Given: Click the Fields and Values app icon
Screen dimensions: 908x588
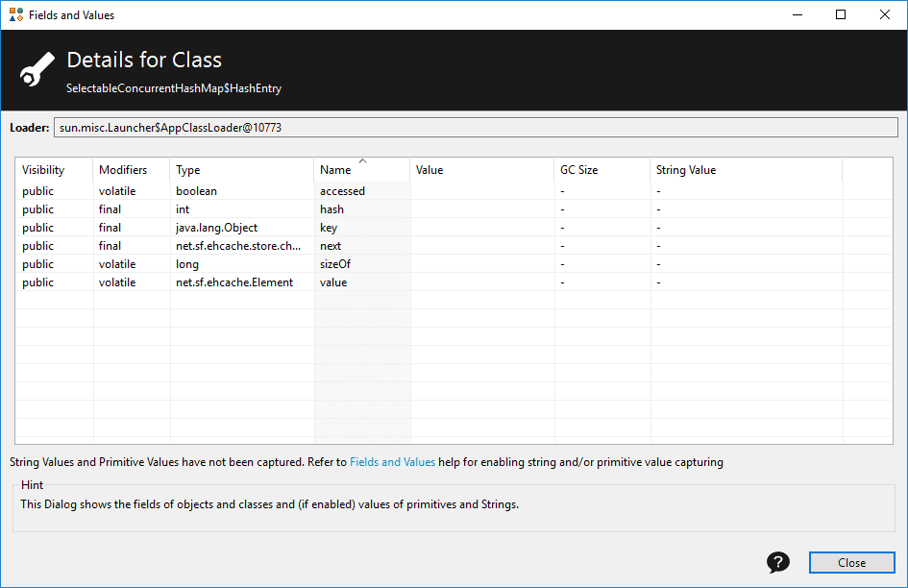Looking at the screenshot, I should 16,15.
